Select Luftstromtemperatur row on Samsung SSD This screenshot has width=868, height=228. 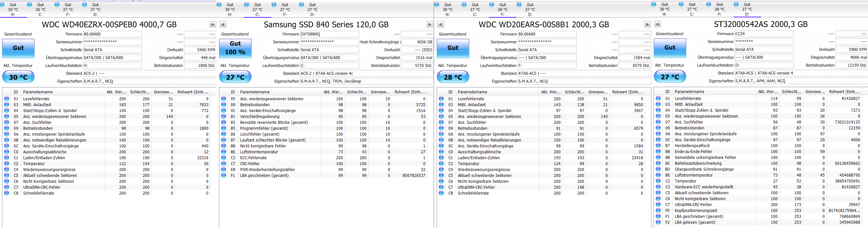[x=323, y=152]
